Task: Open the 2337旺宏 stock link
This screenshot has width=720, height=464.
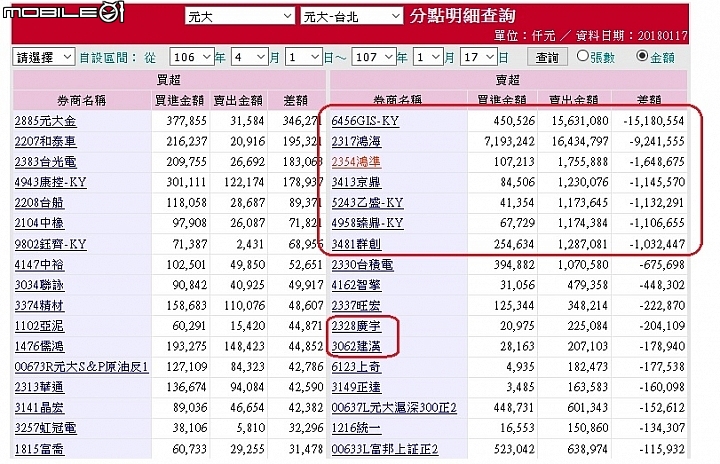Action: (x=356, y=306)
